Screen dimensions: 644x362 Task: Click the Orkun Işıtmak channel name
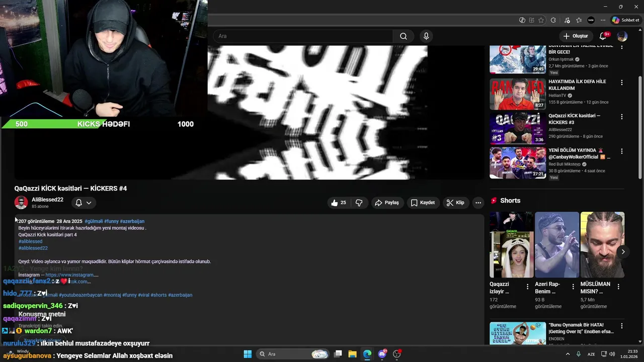coord(561,59)
